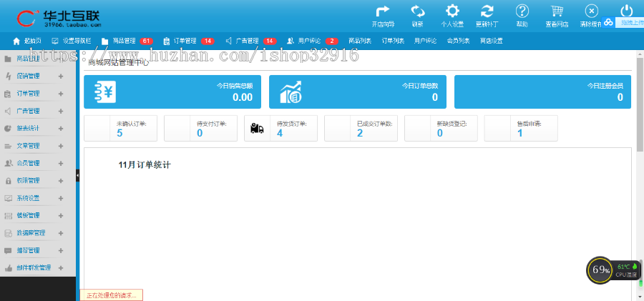Screen dimensions: 644x301
Task: Open the 售后申请 tile showing 1
Action: pyautogui.click(x=521, y=128)
